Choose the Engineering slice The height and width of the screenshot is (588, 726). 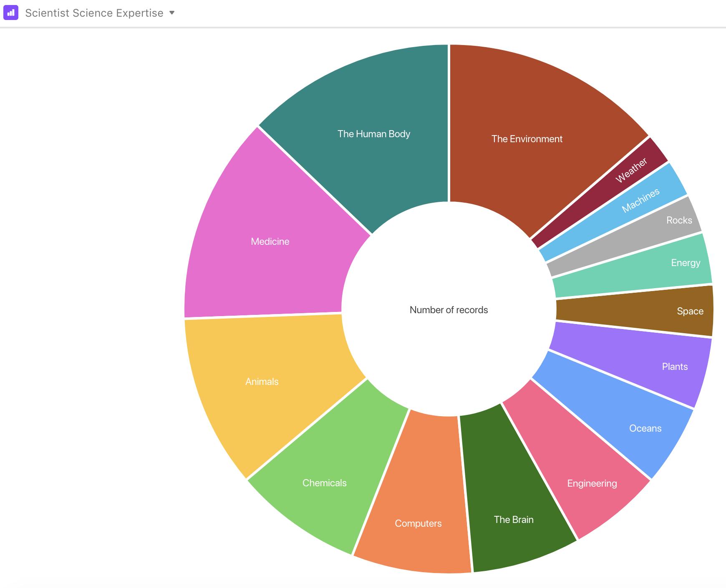coord(592,483)
